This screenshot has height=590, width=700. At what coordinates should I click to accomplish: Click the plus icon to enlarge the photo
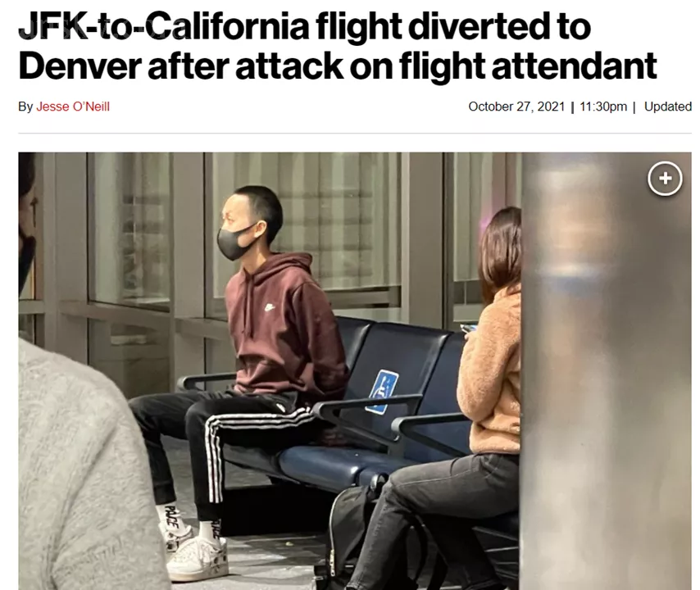[x=665, y=178]
